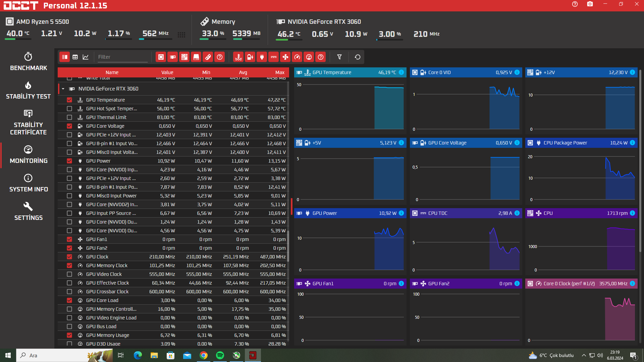Viewport: 644px width, 362px height.
Task: Open info for +12V graph
Action: point(632,72)
